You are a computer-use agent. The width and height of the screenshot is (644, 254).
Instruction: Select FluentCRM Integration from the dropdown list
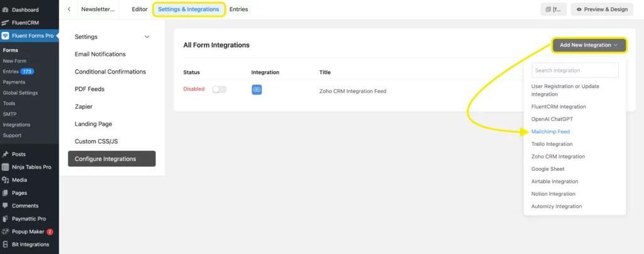click(x=558, y=107)
